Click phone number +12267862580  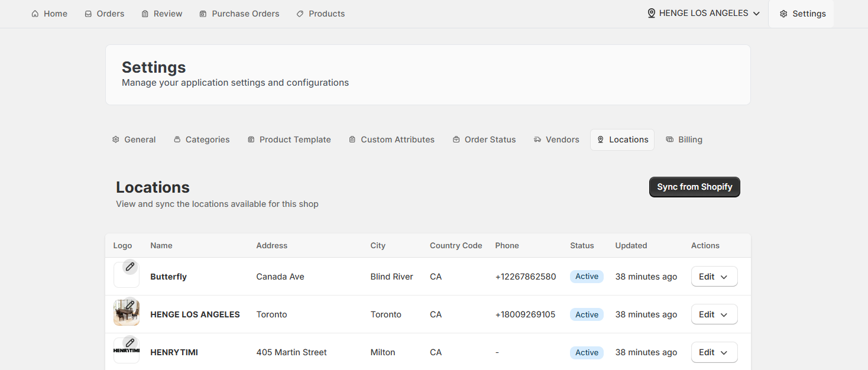point(526,277)
